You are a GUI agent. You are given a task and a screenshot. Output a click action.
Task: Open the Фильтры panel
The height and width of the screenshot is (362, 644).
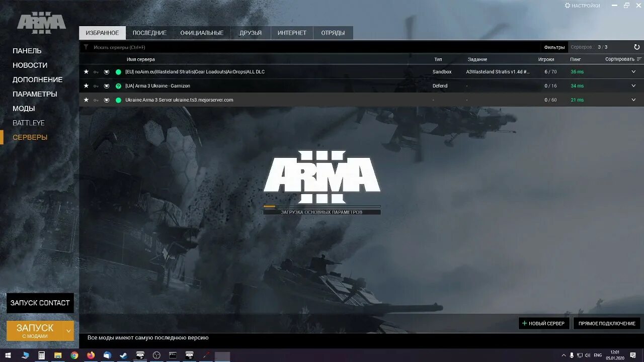(x=554, y=47)
